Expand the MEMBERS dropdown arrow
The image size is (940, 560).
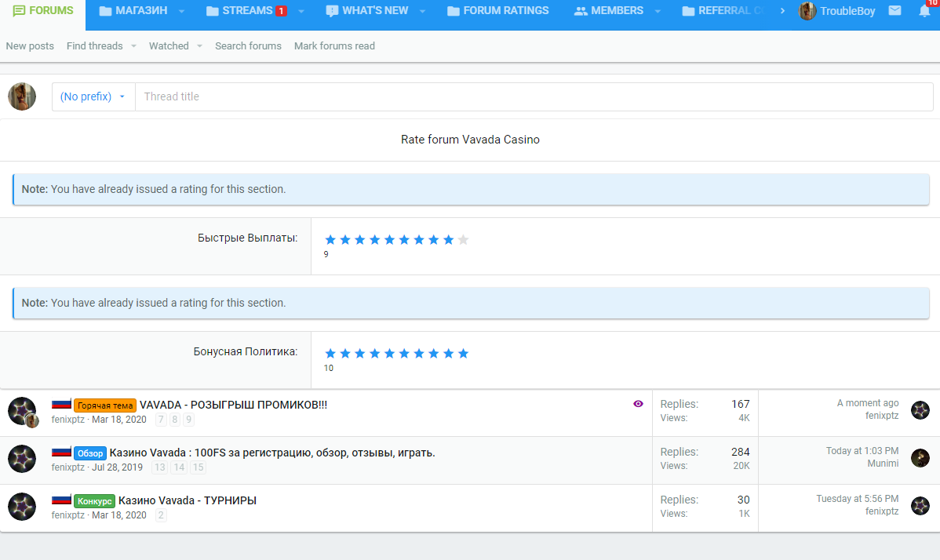coord(658,11)
